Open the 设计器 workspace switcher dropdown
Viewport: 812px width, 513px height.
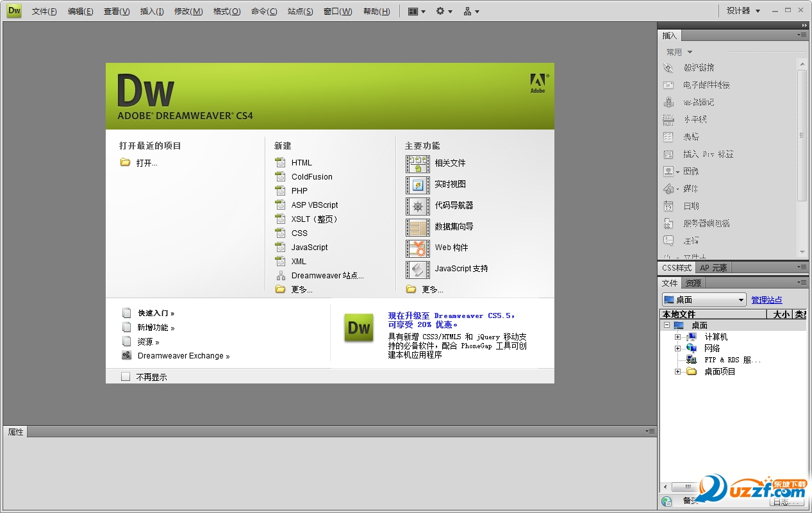[743, 11]
